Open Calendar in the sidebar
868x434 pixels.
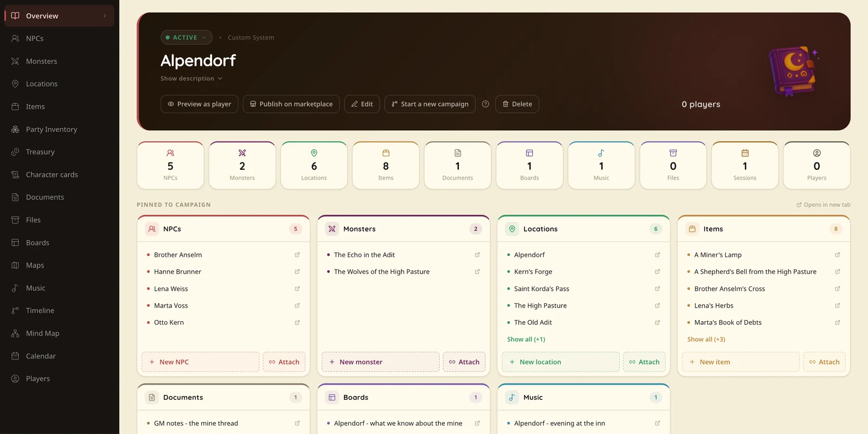tap(60, 356)
